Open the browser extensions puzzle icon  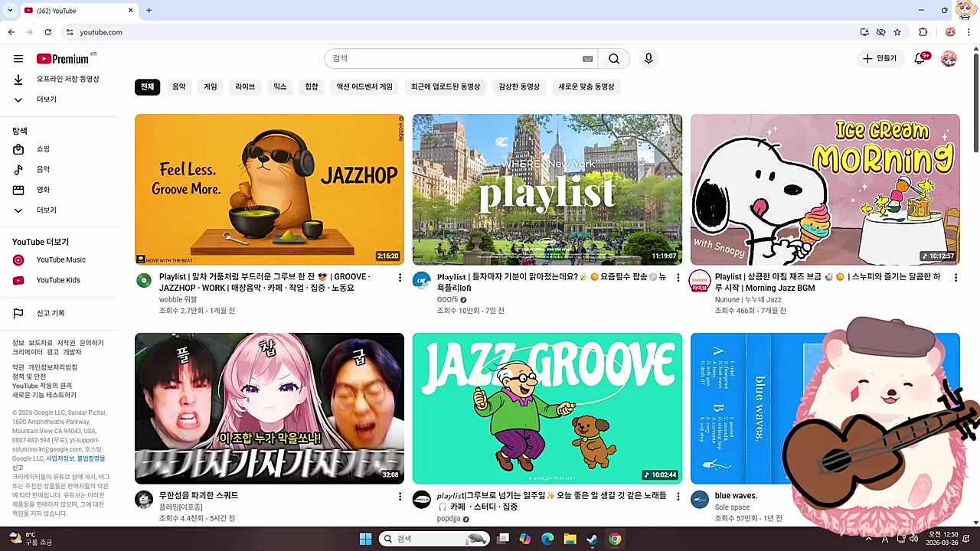point(923,32)
